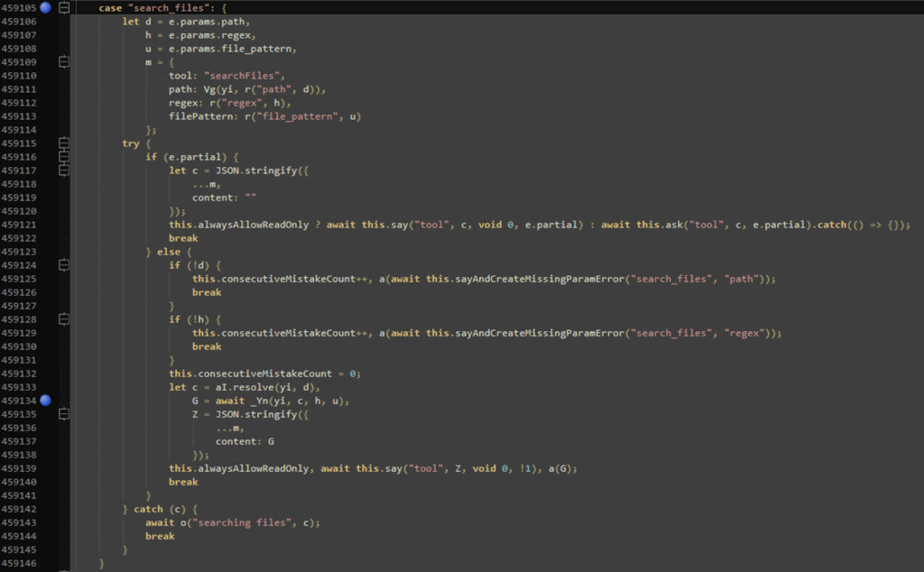Fold the try block at line 459115
Viewport: 924px width, 572px height.
pos(63,143)
